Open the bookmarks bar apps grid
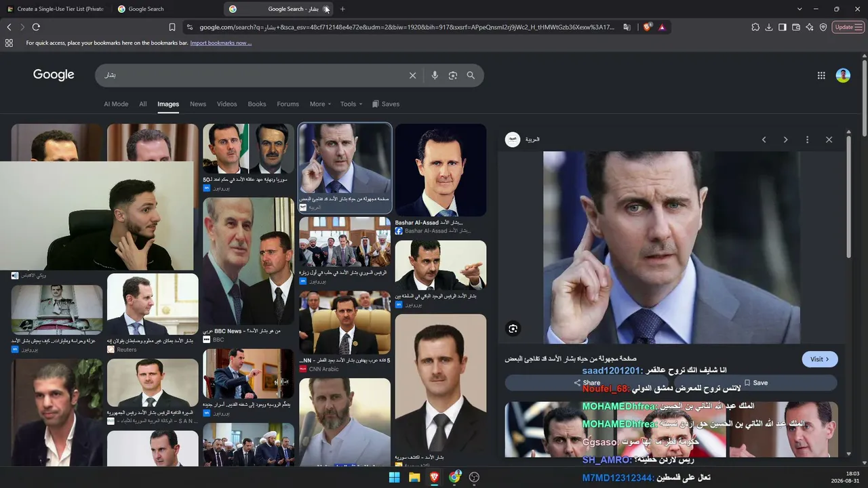 pyautogui.click(x=9, y=43)
